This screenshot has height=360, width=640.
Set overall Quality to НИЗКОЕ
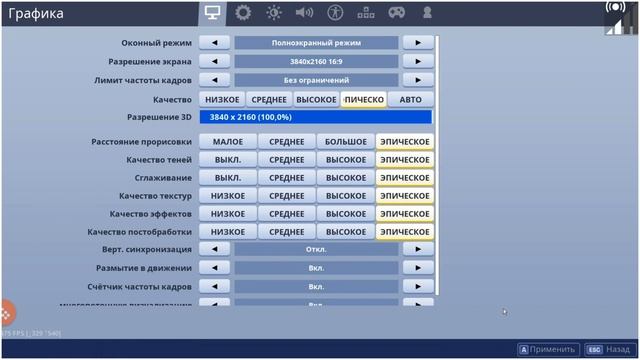(x=222, y=100)
